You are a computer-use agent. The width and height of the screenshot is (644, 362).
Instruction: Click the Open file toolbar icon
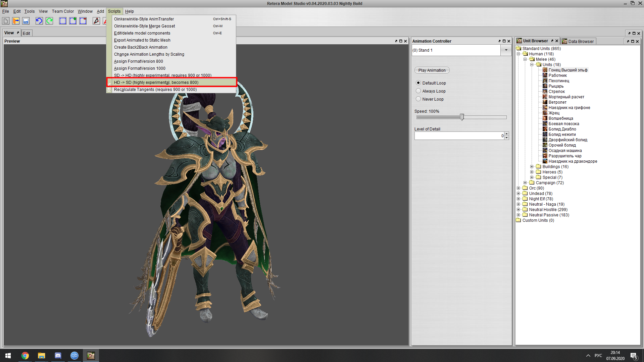[x=16, y=21]
